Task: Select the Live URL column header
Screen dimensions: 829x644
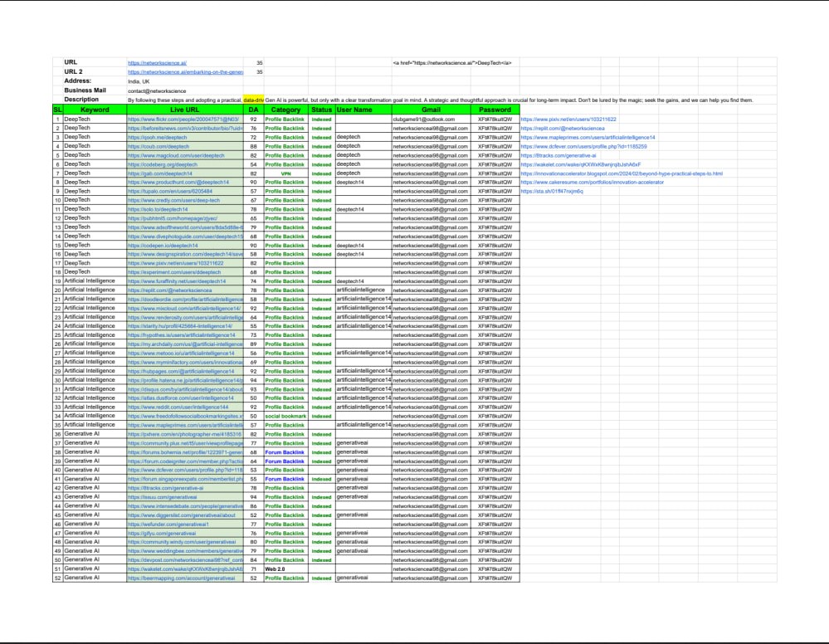Action: 183,110
